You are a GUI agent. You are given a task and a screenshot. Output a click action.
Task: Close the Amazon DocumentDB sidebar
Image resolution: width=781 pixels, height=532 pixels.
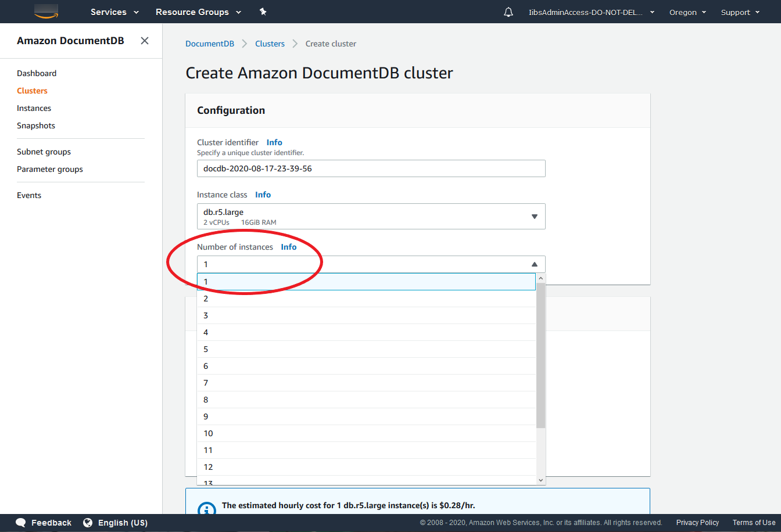[145, 41]
